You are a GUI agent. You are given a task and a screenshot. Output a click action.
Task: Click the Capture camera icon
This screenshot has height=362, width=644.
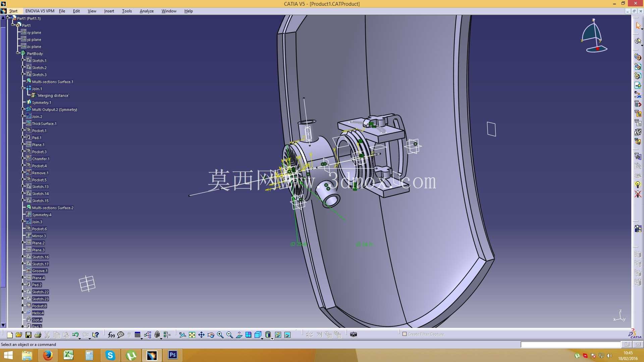click(354, 335)
